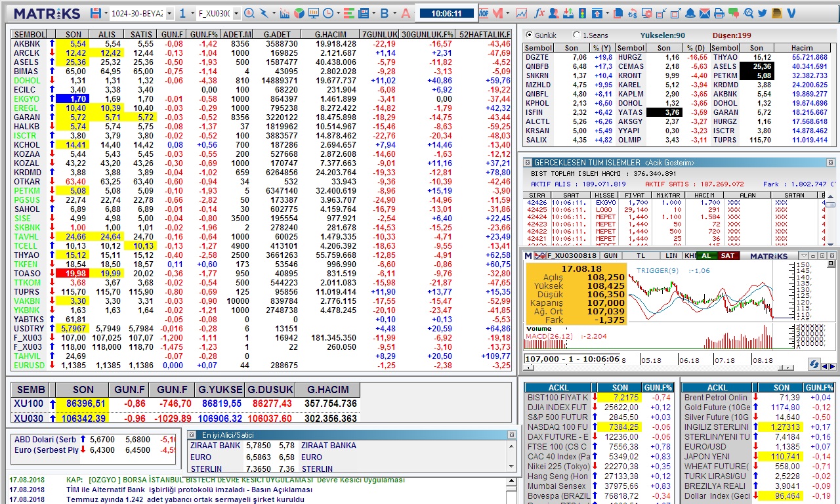Open the price search magnifier icon
The height and width of the screenshot is (504, 840).
249,13
